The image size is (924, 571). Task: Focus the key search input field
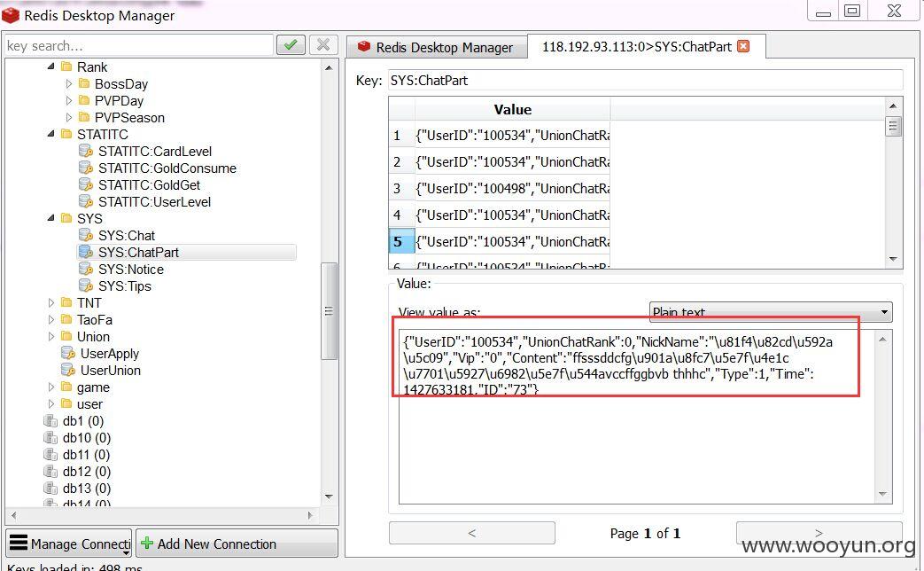click(x=139, y=45)
